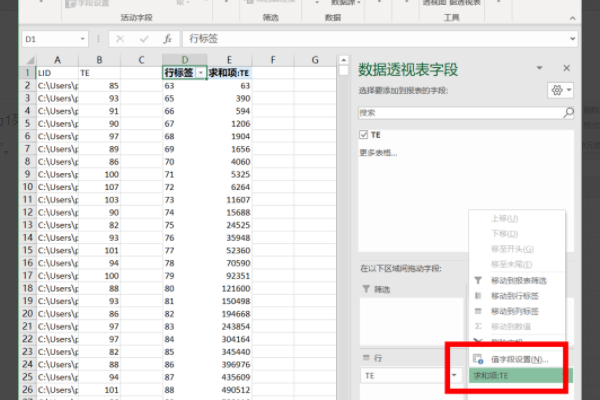The image size is (600, 400).
Task: Open the 行标签 filter dropdown in D1
Action: [x=201, y=73]
